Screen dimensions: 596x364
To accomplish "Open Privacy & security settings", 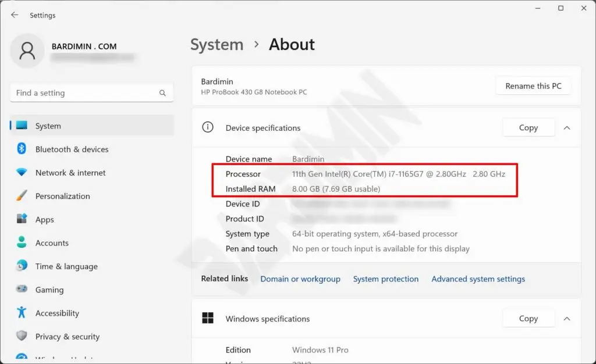I will point(92,337).
